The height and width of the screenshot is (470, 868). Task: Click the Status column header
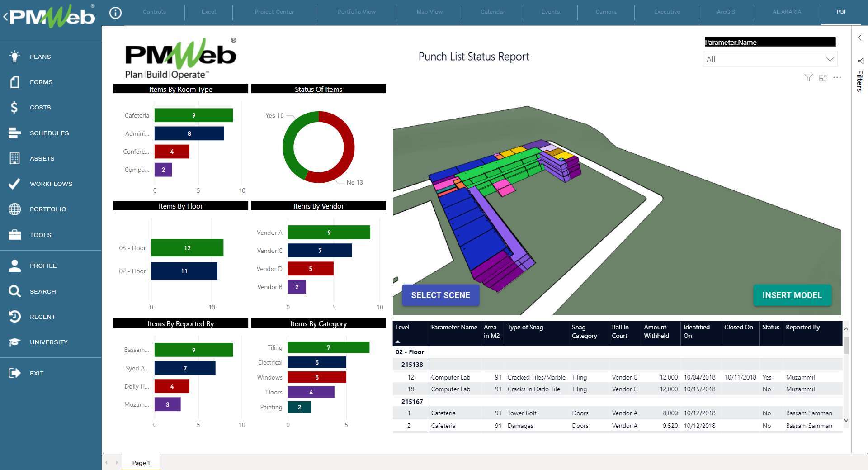(x=771, y=327)
